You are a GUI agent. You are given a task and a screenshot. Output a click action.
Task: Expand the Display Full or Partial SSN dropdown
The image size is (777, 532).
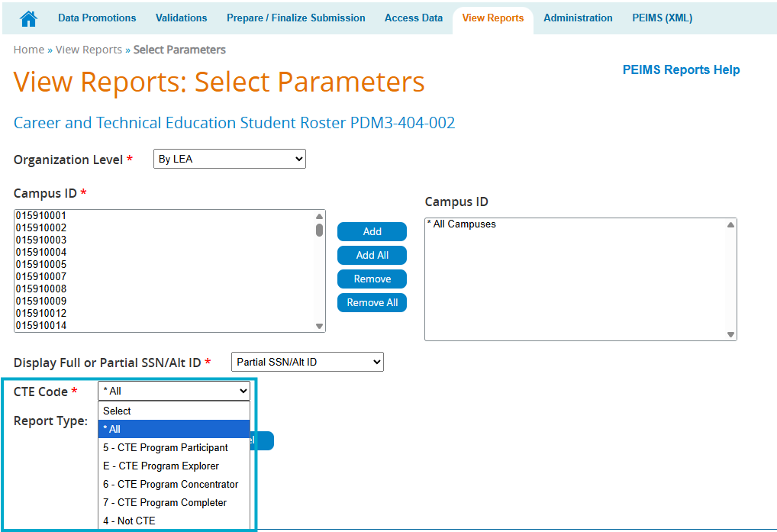(x=307, y=362)
